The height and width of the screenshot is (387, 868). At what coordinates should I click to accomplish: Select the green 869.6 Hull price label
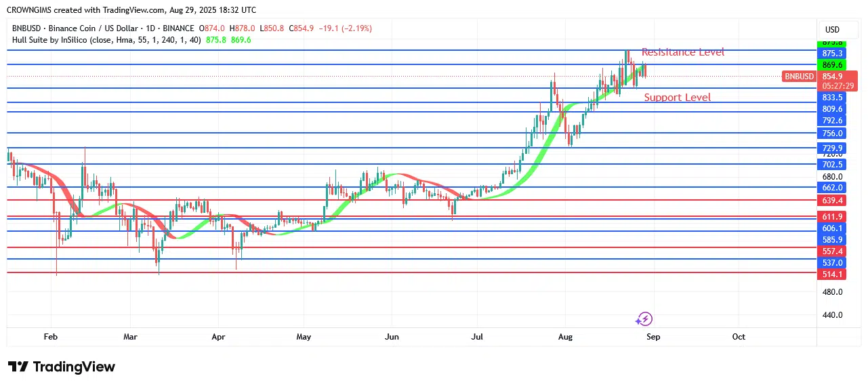(831, 65)
